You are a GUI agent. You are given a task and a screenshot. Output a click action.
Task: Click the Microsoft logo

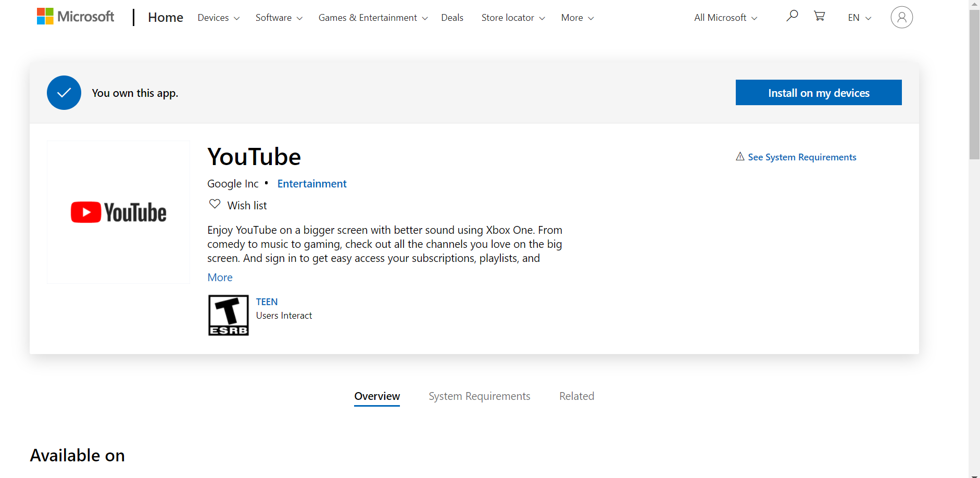click(x=76, y=17)
